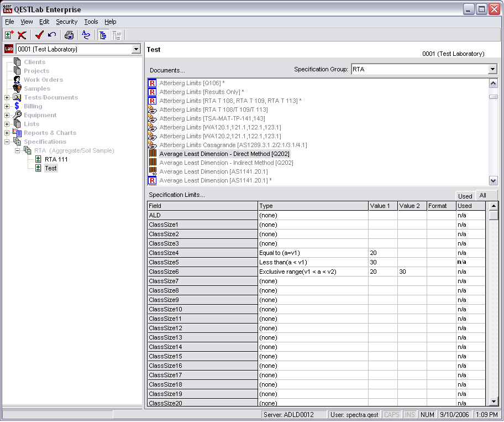Click the Atterberg Limits [Q106] R icon

click(153, 83)
